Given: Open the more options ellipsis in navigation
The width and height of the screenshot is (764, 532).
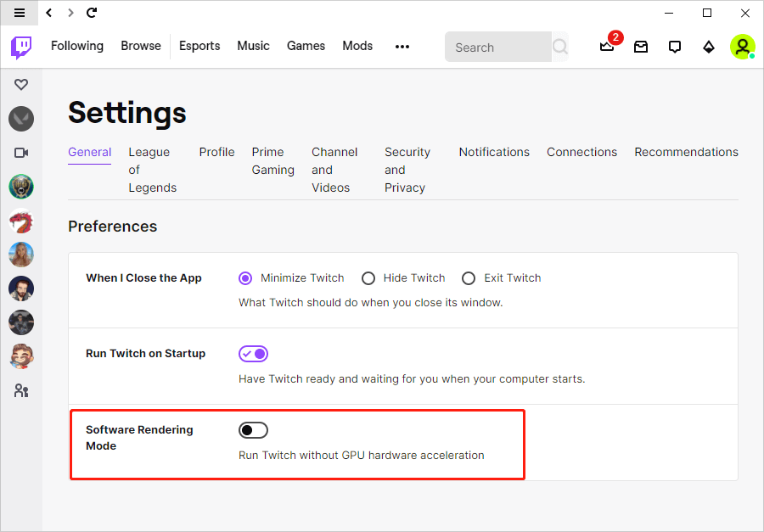Looking at the screenshot, I should coord(402,47).
